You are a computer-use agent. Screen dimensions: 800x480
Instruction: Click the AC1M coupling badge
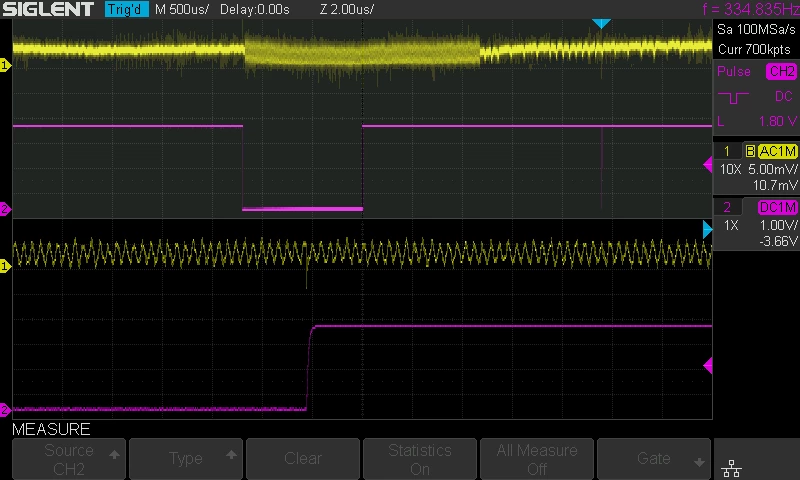click(777, 151)
